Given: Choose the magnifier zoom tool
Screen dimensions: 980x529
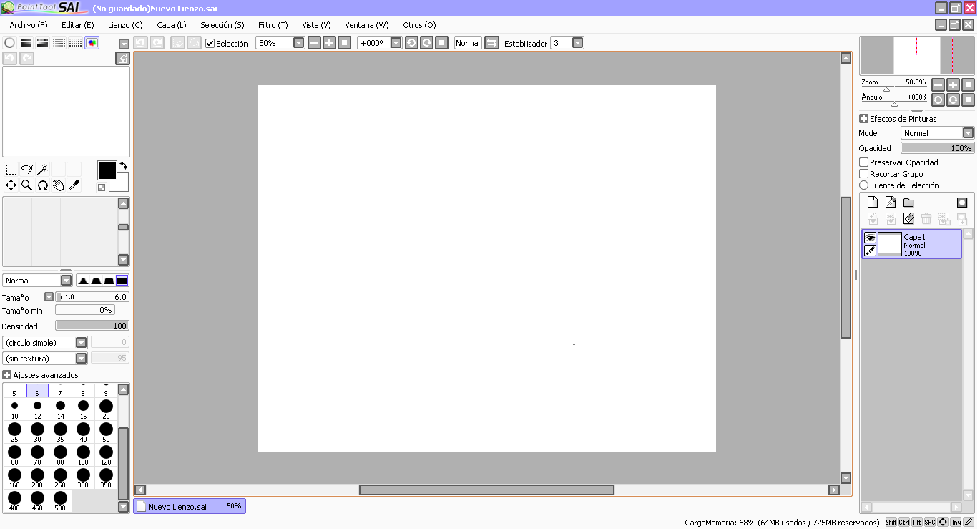Looking at the screenshot, I should pyautogui.click(x=27, y=185).
